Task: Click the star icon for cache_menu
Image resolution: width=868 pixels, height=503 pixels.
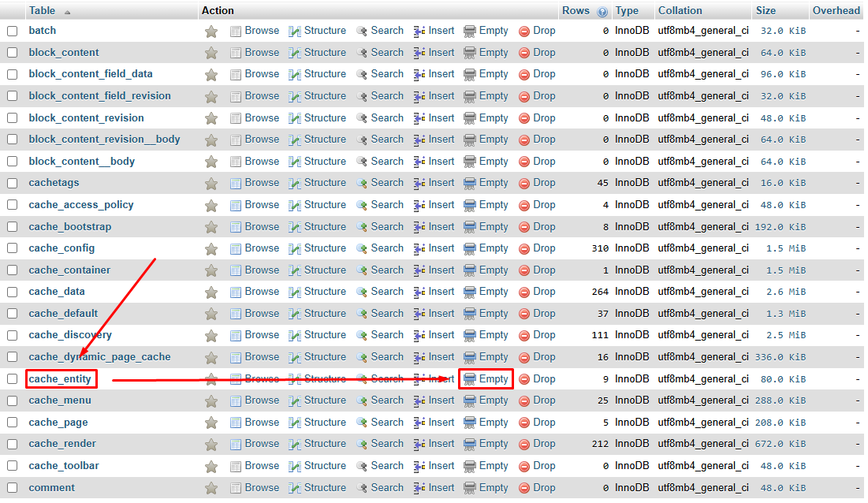Action: [211, 401]
